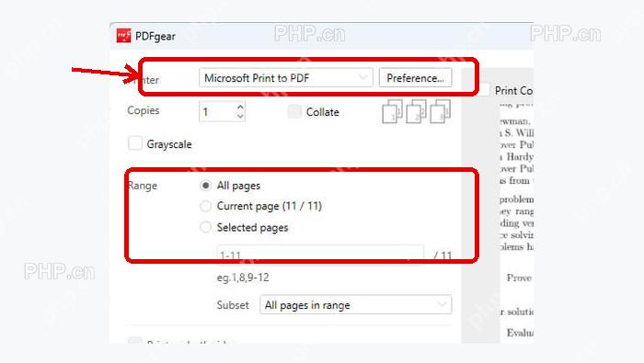The image size is (644, 363).
Task: Open the Microsoft Print to PDF printer dropdown
Action: [286, 78]
